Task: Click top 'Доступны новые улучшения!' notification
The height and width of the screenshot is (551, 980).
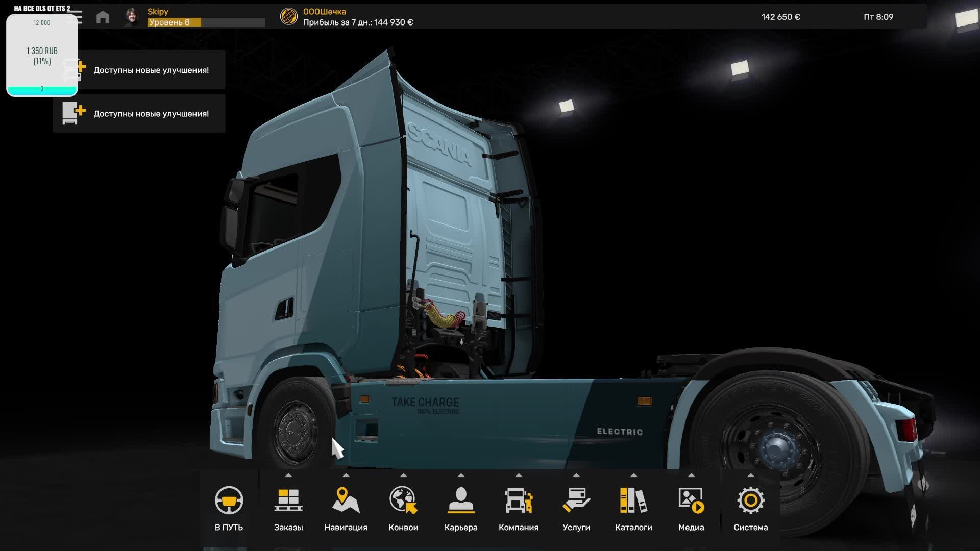Action: (151, 70)
